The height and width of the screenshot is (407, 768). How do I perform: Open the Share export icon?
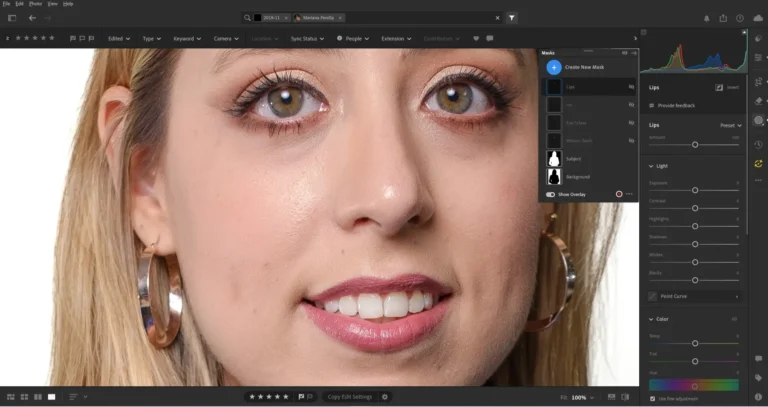[x=723, y=18]
